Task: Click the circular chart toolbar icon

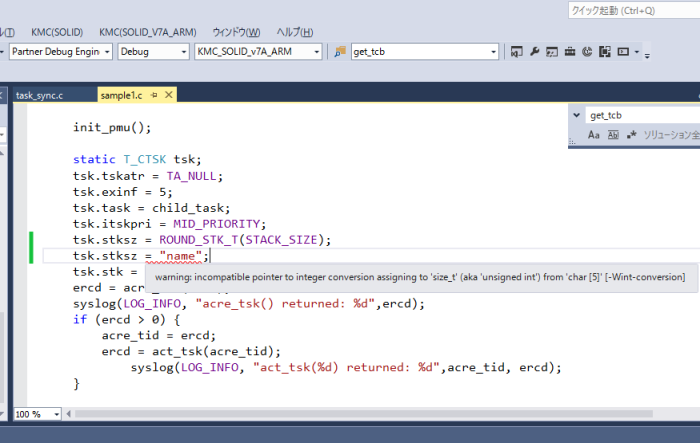Action: 587,52
